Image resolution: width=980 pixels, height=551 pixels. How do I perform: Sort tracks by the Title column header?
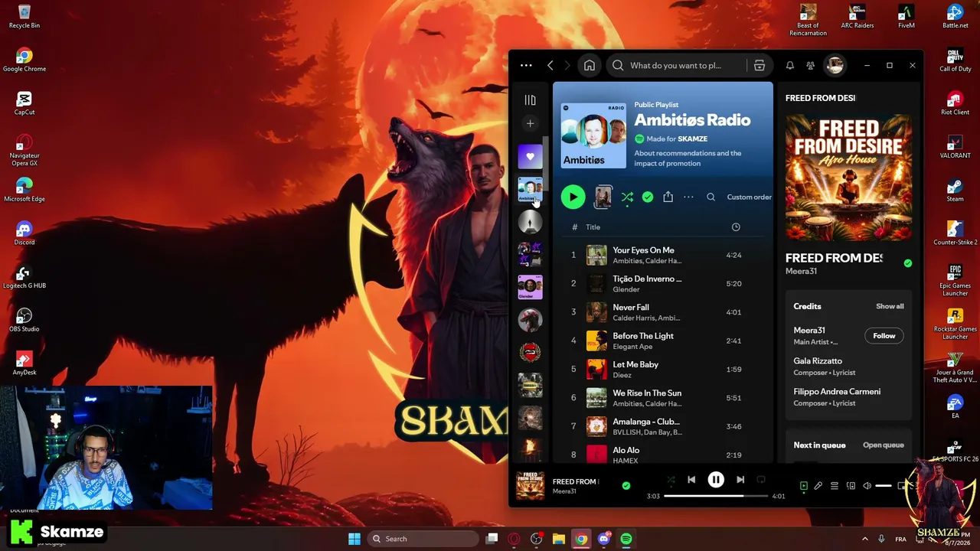pyautogui.click(x=593, y=227)
